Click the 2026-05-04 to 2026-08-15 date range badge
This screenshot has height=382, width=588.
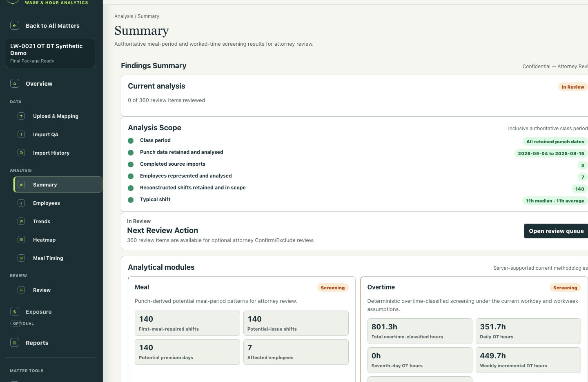(551, 153)
